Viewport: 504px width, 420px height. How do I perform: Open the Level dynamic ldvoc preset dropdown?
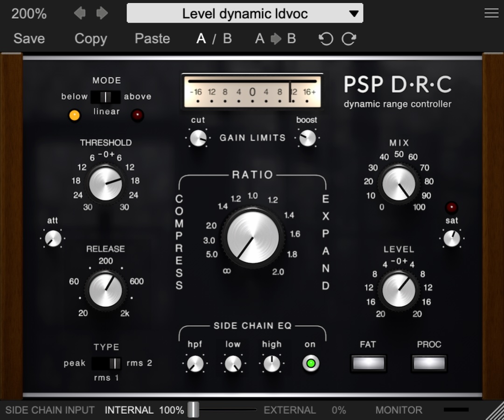[245, 14]
